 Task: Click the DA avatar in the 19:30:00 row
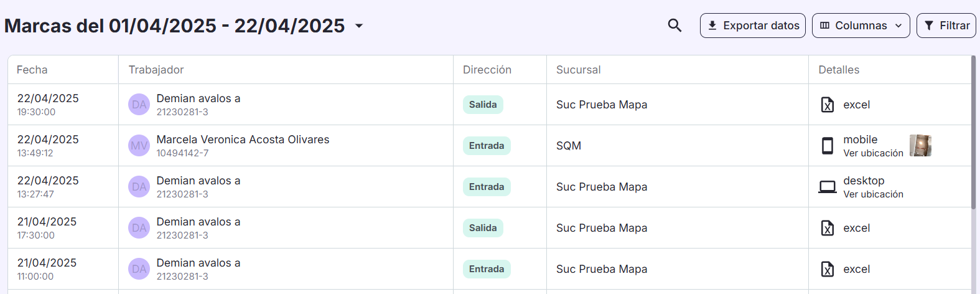click(139, 105)
